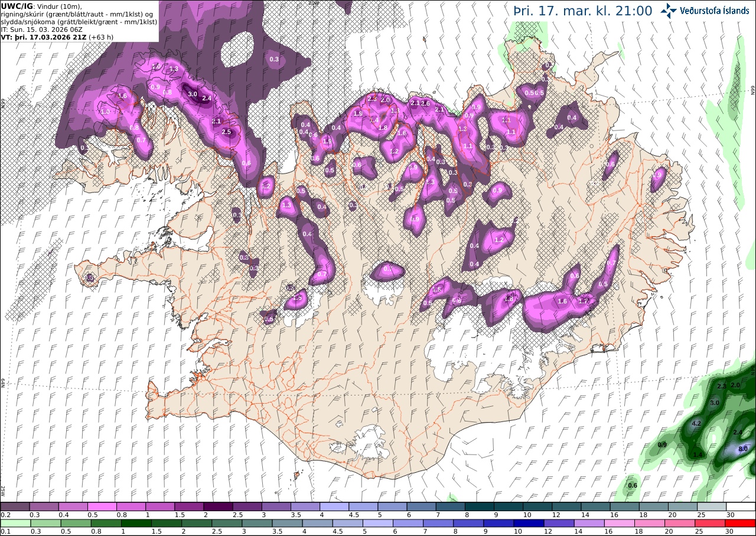The width and height of the screenshot is (756, 536).
Task: Click the 2.6 value on the north coast
Action: click(x=425, y=104)
